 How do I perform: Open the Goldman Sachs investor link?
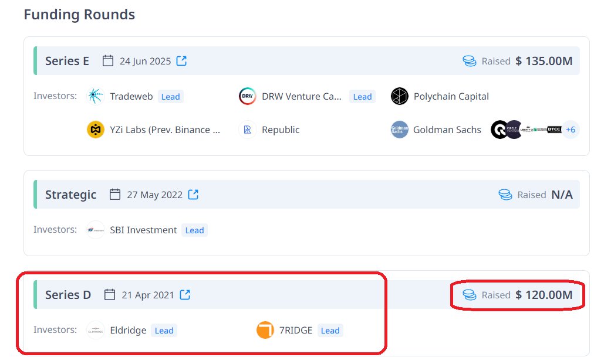[x=447, y=130]
